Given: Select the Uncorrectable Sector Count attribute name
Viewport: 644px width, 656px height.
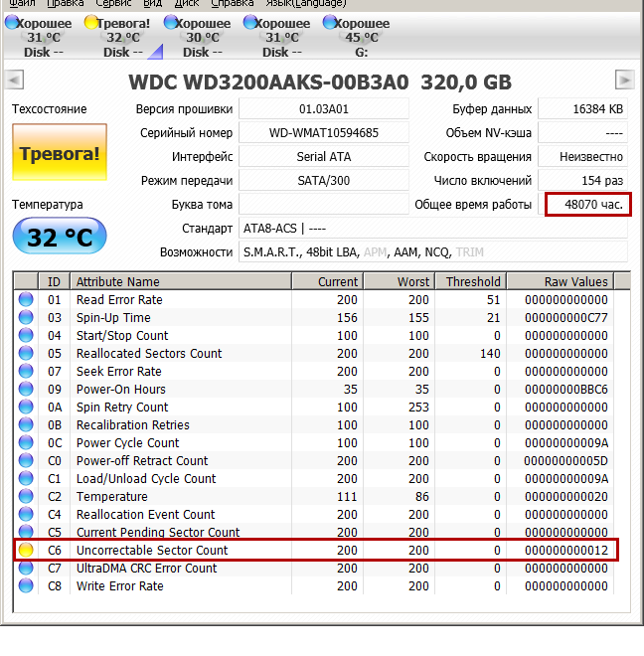Looking at the screenshot, I should coord(152,551).
